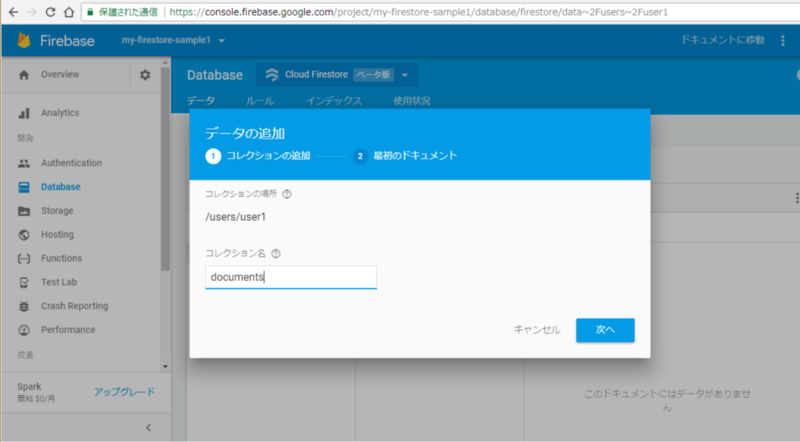Switch to the インデックス tab

click(x=334, y=101)
